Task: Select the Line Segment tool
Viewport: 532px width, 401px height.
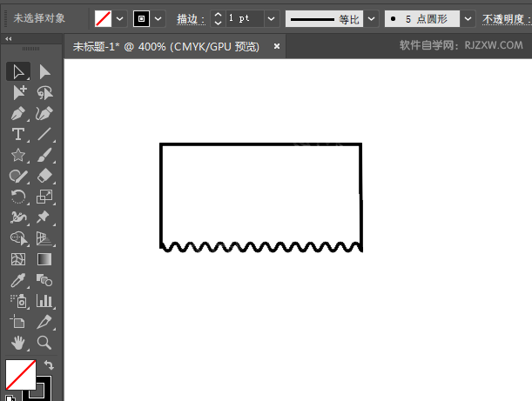Action: pyautogui.click(x=44, y=134)
